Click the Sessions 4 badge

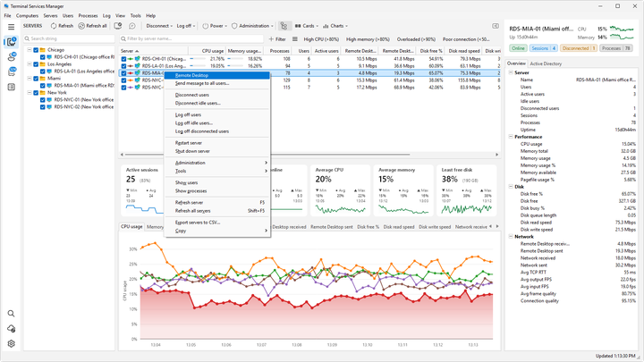coord(543,48)
